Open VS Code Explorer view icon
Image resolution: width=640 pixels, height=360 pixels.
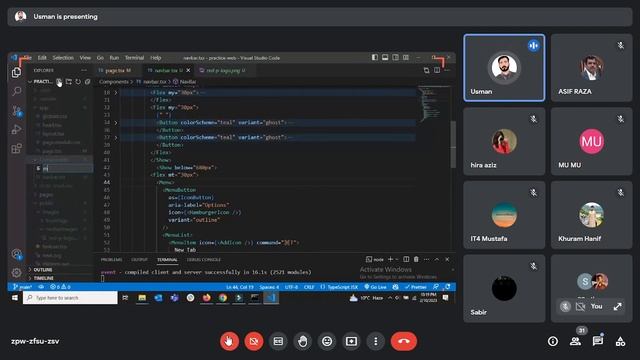click(16, 73)
